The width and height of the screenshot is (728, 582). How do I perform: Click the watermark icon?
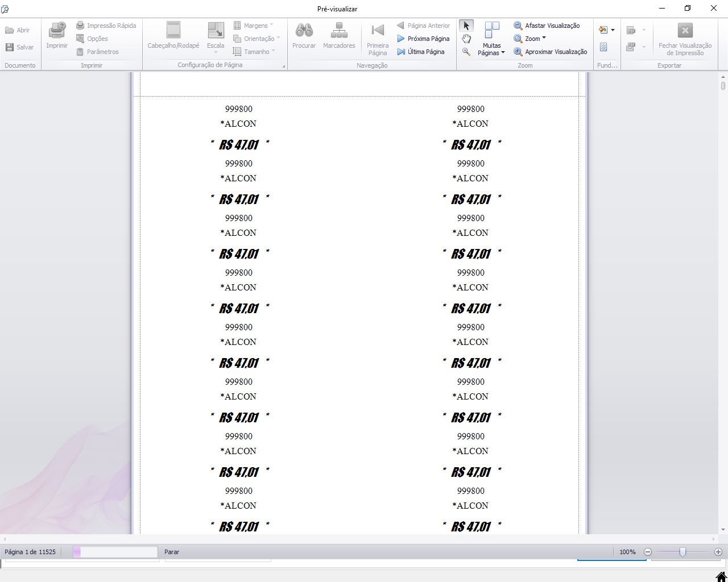pyautogui.click(x=603, y=47)
